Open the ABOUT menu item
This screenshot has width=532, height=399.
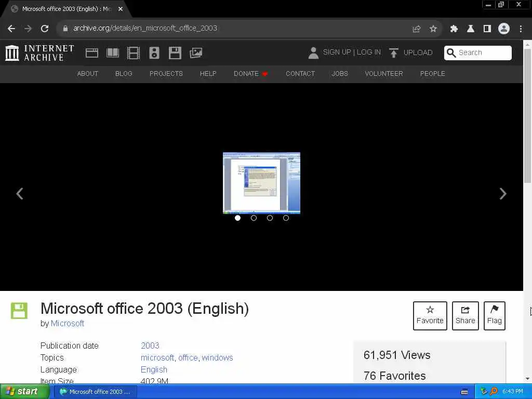pos(87,74)
